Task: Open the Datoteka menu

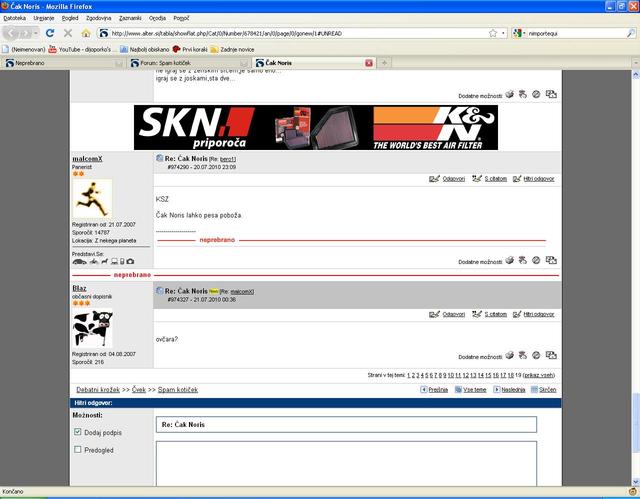Action: coord(14,18)
